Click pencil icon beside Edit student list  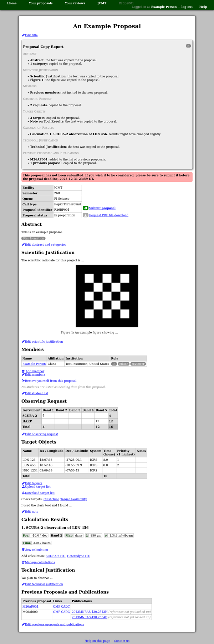coord(23,393)
